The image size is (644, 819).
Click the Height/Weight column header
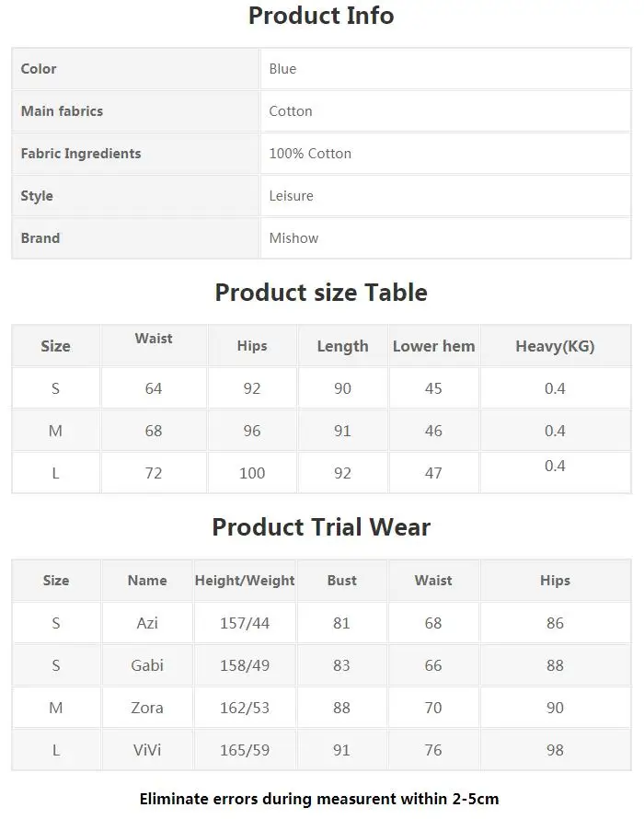(x=245, y=581)
